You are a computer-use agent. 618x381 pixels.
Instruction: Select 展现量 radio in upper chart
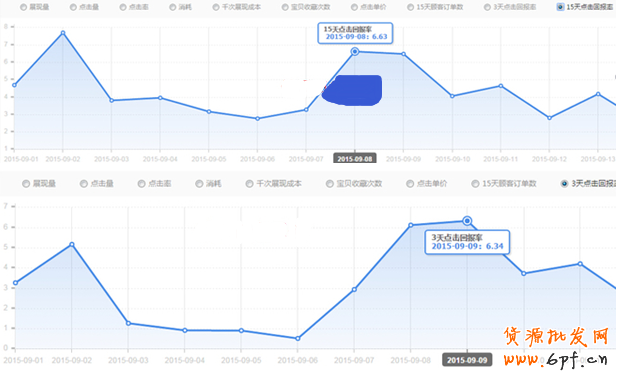click(24, 7)
